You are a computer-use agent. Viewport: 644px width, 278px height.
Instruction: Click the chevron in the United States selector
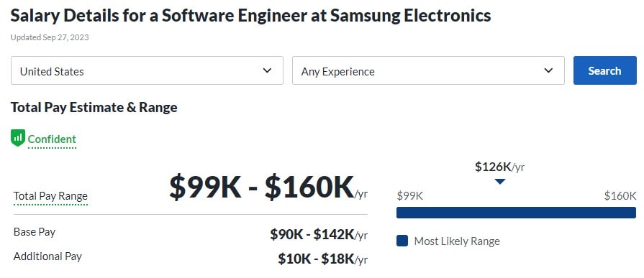[x=267, y=70]
